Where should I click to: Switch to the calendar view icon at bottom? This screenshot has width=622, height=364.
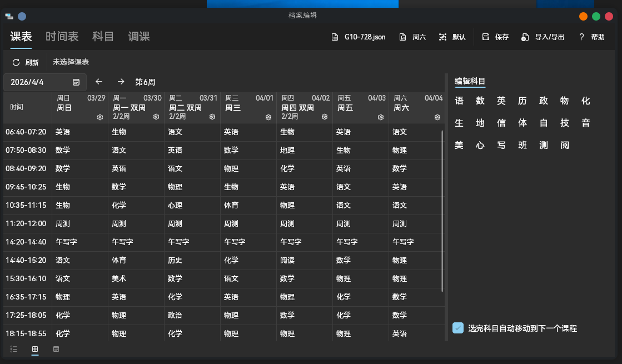[x=56, y=349]
